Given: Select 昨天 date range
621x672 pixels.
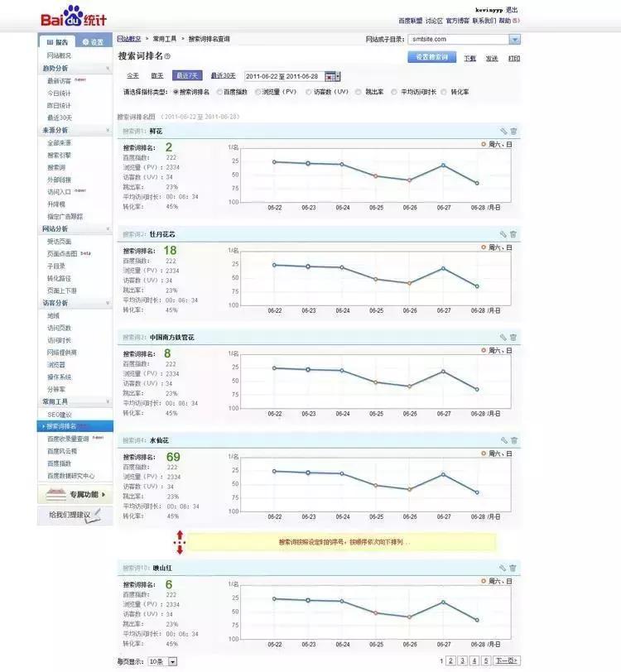Looking at the screenshot, I should (157, 75).
